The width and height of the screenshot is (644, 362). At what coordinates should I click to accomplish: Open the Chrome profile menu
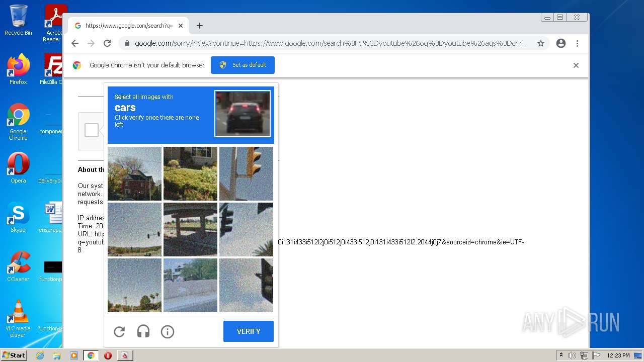(x=561, y=43)
